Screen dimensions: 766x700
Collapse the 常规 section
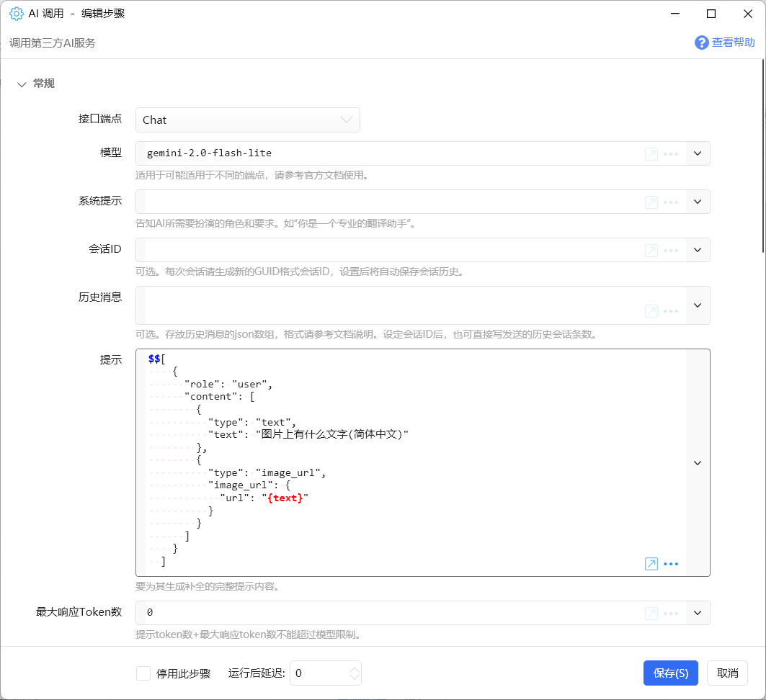(x=22, y=84)
